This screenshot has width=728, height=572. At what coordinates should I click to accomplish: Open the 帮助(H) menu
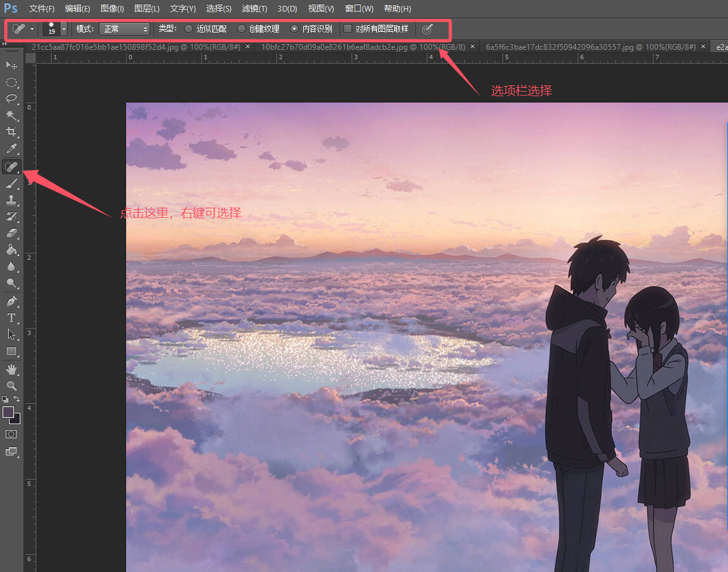[397, 8]
